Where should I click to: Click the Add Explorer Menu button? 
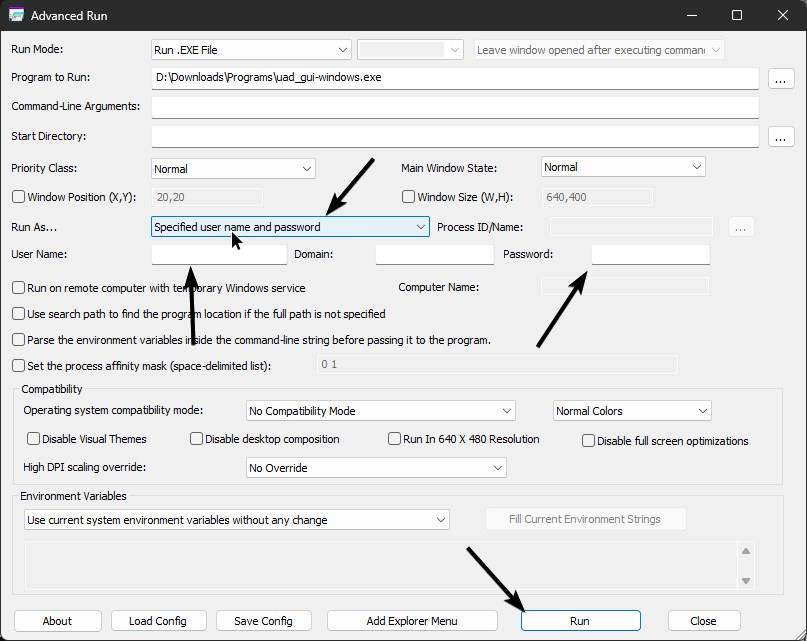pos(411,621)
